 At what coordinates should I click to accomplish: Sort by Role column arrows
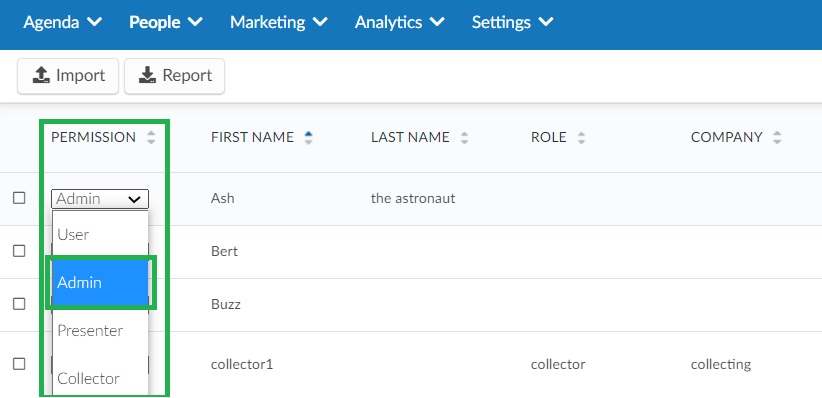pos(581,138)
